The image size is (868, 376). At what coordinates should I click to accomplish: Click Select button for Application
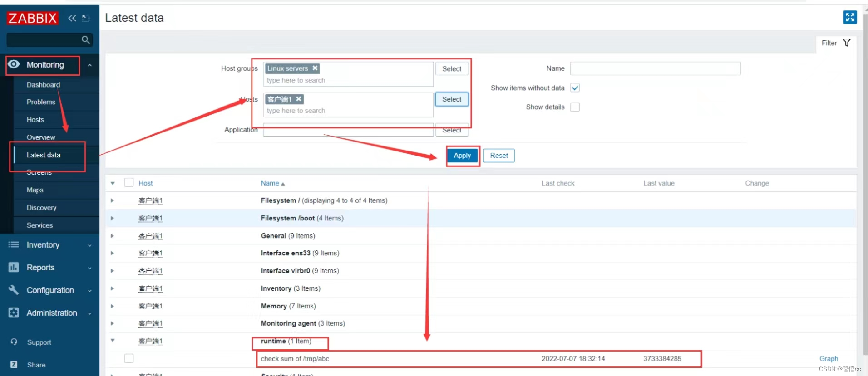pos(452,130)
